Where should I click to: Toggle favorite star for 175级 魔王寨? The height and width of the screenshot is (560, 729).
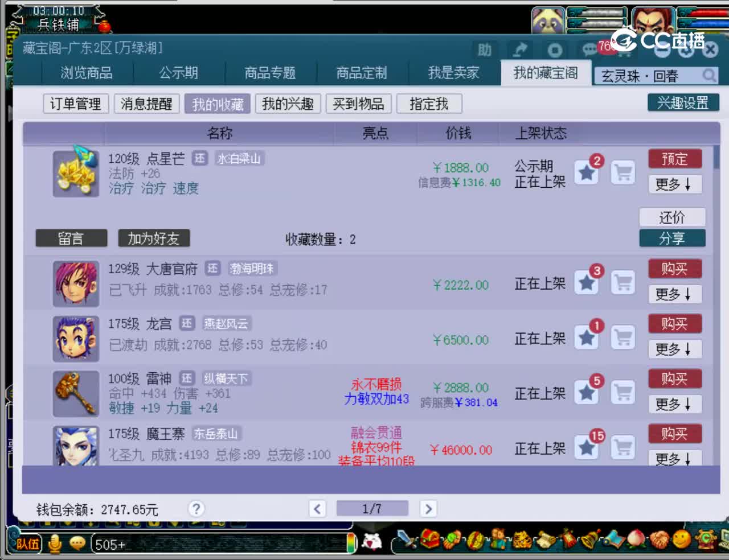(x=587, y=447)
